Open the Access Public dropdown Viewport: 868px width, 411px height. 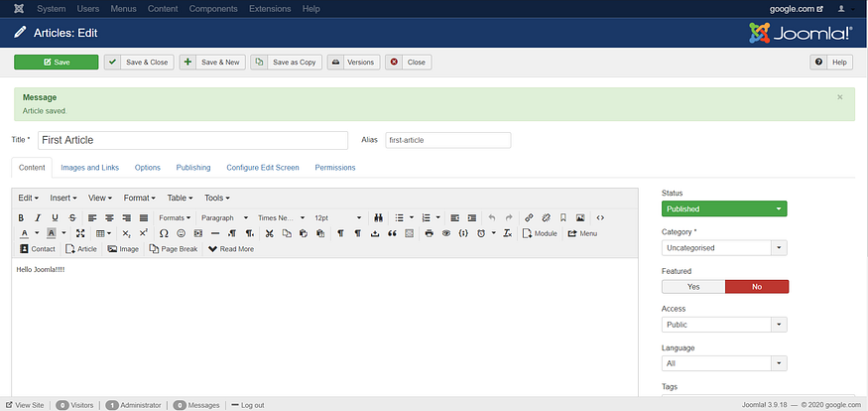click(x=724, y=325)
